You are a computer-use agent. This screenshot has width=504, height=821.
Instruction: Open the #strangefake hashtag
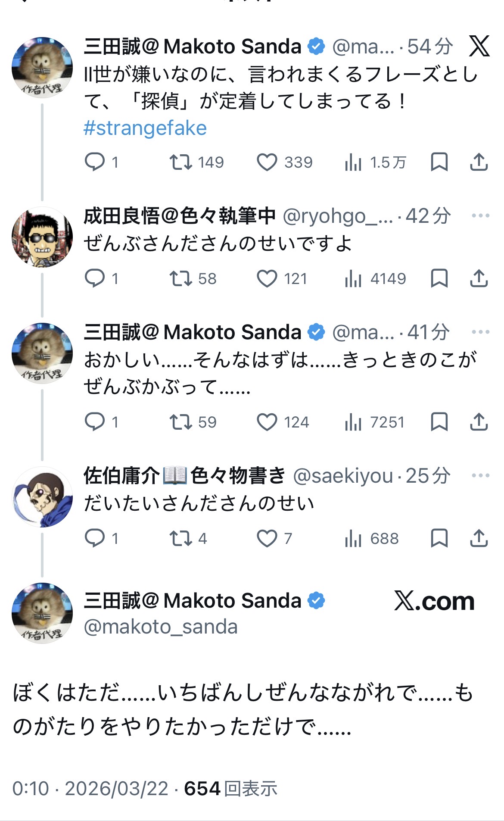point(145,128)
